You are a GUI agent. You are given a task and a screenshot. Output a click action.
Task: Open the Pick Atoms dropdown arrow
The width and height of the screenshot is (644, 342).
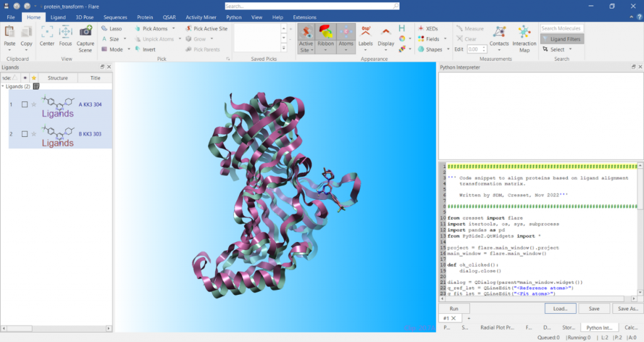point(174,28)
